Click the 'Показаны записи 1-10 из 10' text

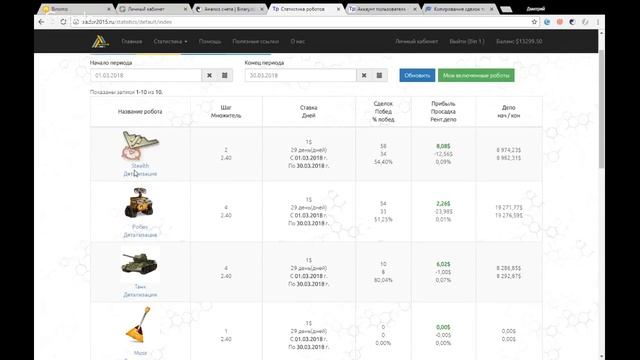click(x=126, y=92)
